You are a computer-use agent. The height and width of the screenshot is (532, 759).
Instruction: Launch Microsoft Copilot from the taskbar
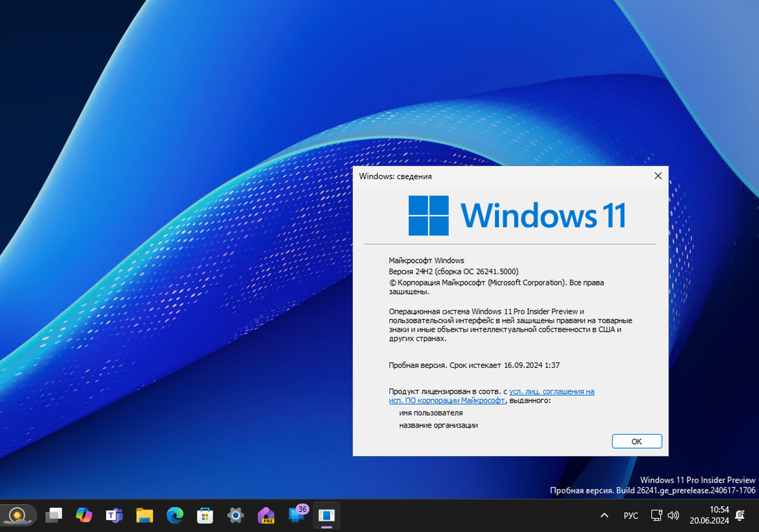[x=84, y=515]
